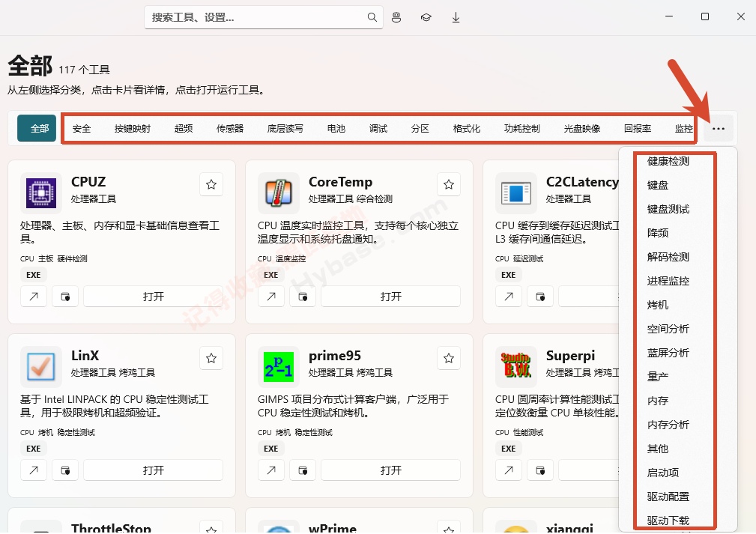Select the 按键映射 category tab
This screenshot has height=534, width=756.
[x=133, y=129]
